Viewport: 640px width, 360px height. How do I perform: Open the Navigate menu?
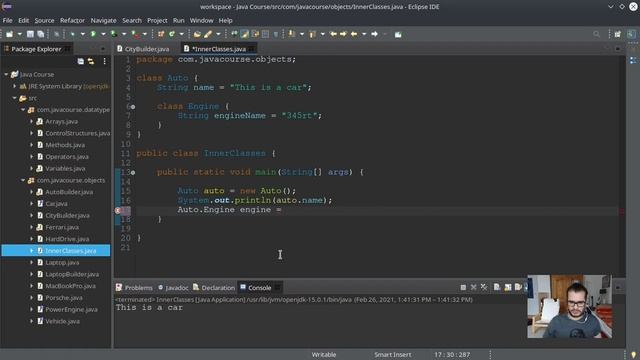pyautogui.click(x=103, y=20)
